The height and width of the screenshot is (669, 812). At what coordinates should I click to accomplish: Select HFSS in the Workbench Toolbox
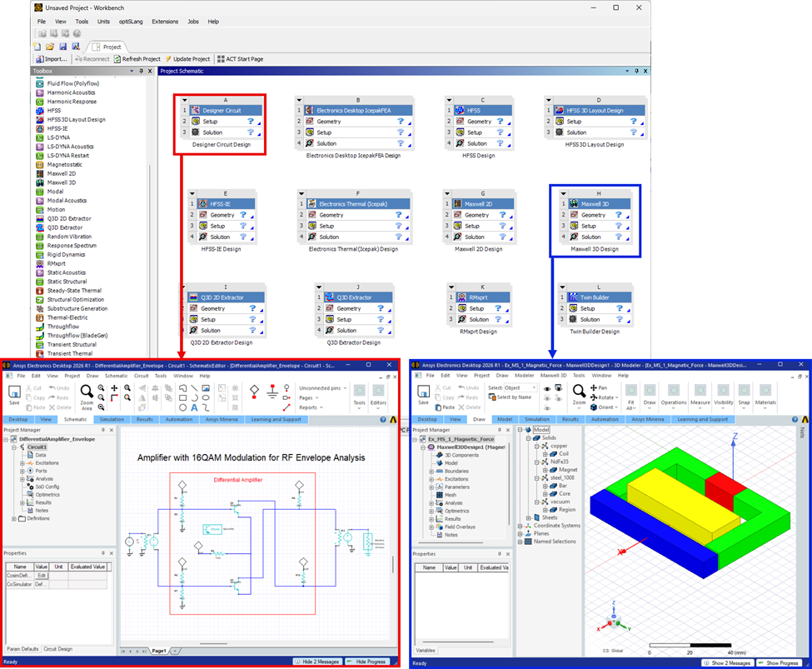[x=54, y=110]
